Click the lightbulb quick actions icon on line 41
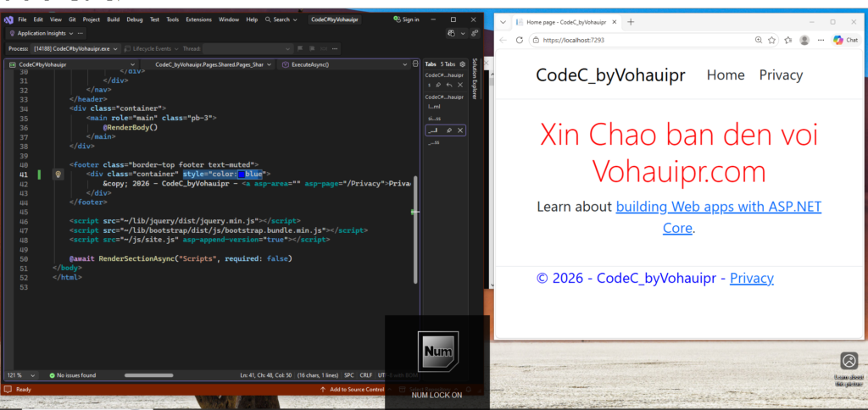 pyautogui.click(x=58, y=174)
